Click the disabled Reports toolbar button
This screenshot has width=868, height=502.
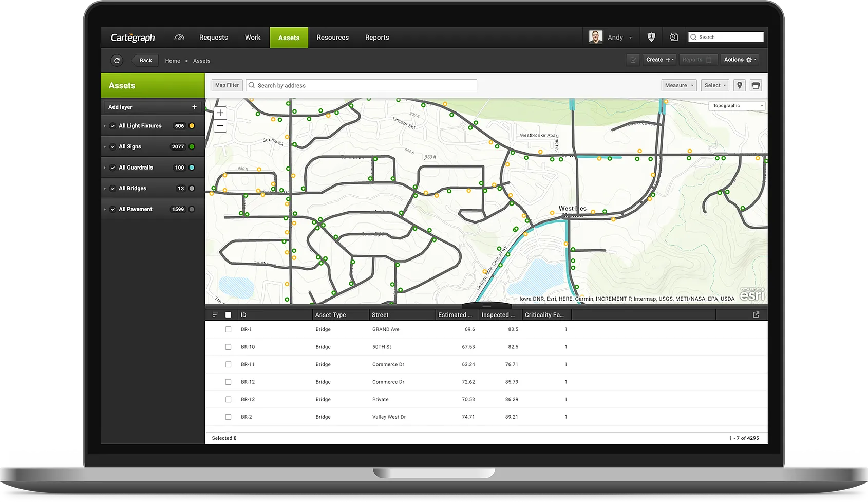point(697,60)
